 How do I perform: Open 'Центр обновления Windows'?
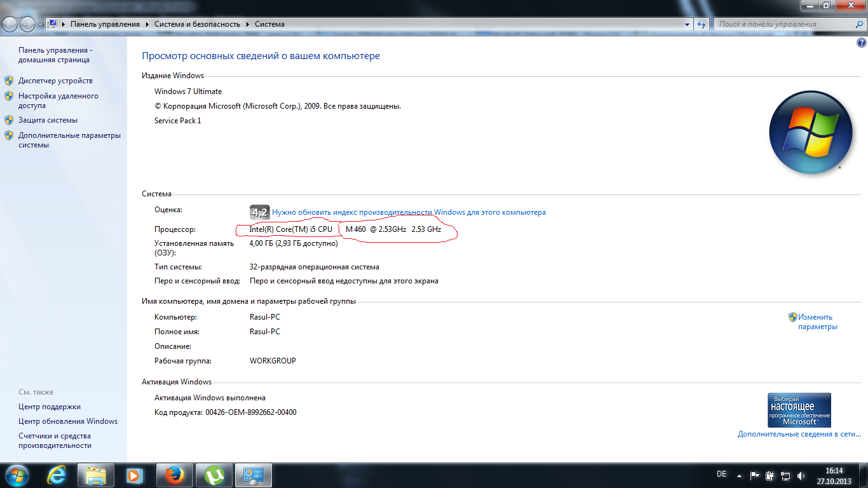coord(68,421)
